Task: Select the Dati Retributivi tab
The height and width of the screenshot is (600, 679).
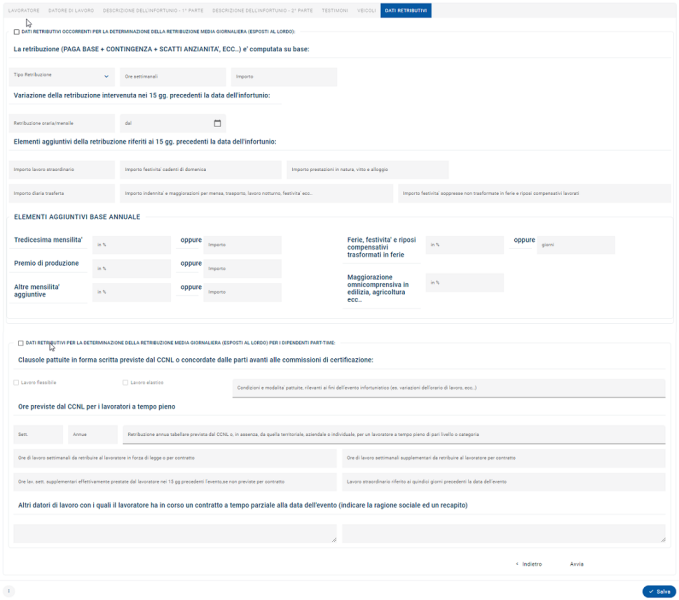Action: pos(406,10)
